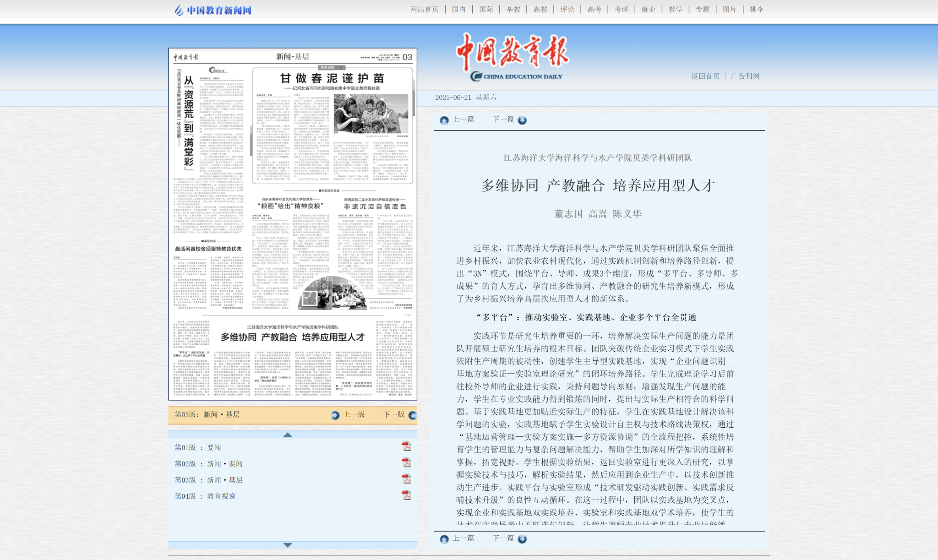Click the bottom 下一篇 arrow icon
Screen dimensions: 938x560
pyautogui.click(x=522, y=539)
